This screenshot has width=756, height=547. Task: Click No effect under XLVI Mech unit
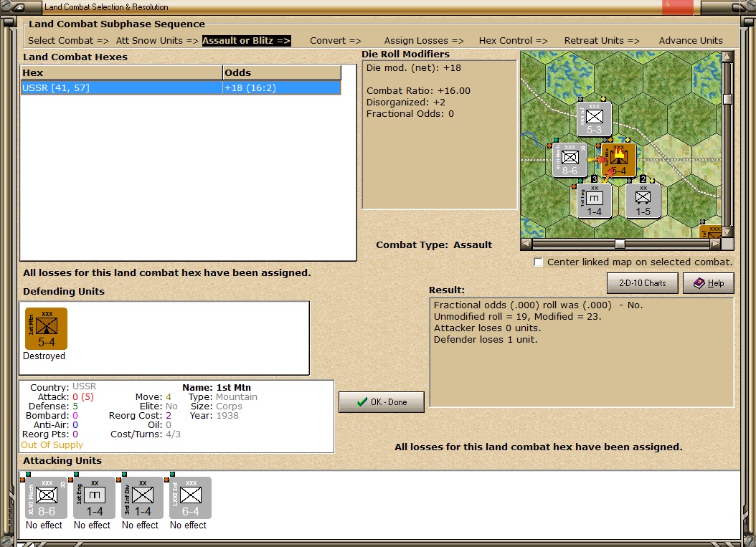[44, 525]
